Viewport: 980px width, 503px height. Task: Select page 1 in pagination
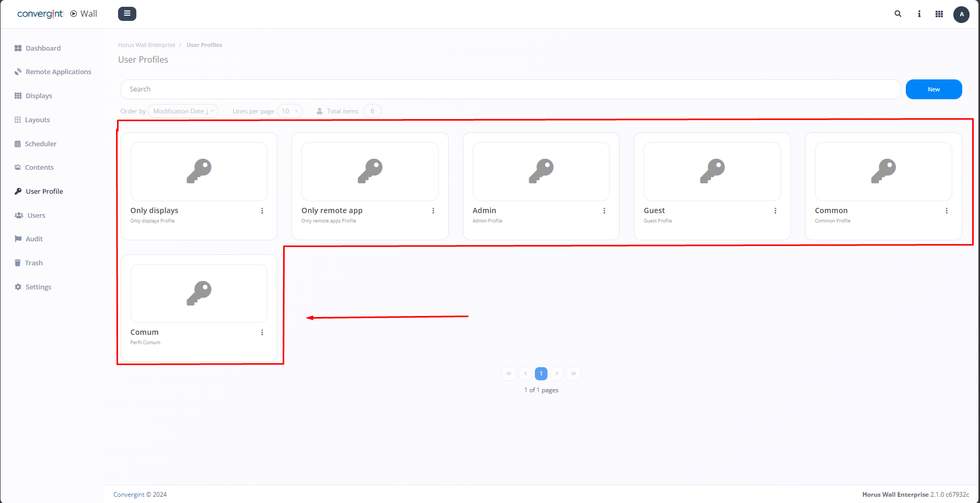541,373
